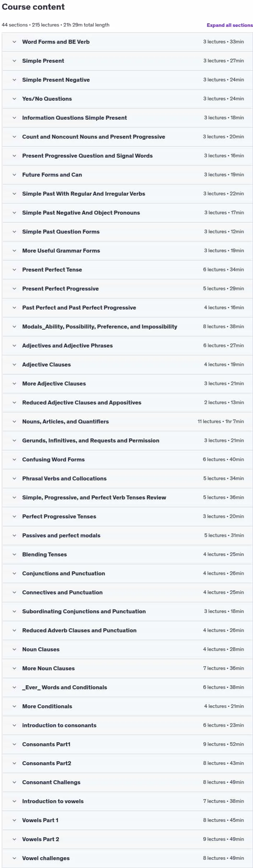Open the Simple Present Negative section
This screenshot has height=868, width=253.
pos(127,80)
